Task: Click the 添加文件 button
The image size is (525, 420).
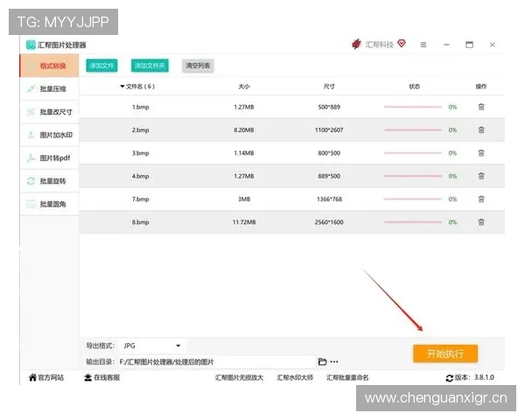Action: tap(101, 66)
